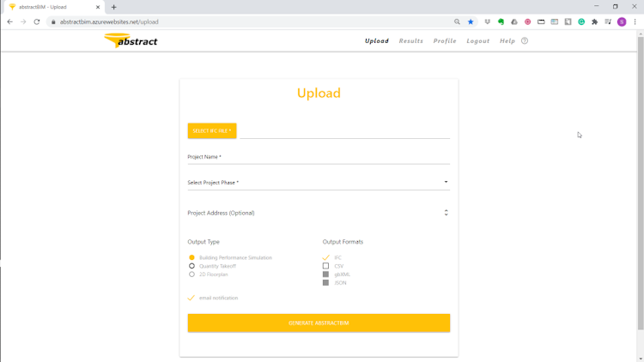Open the purple profile avatar
Screen dimensions: 644x362
coord(622,21)
